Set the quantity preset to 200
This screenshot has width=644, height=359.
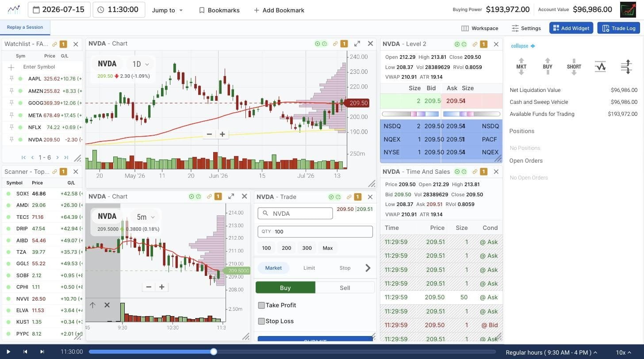pyautogui.click(x=287, y=248)
